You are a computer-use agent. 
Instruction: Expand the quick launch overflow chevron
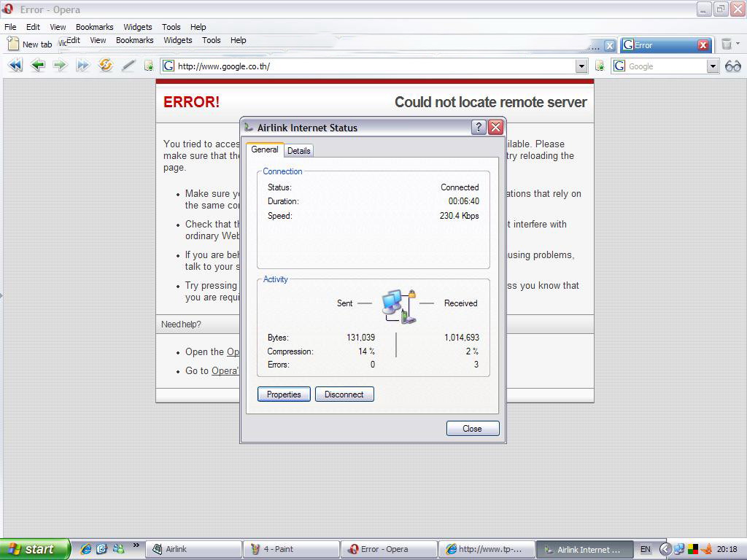click(136, 545)
